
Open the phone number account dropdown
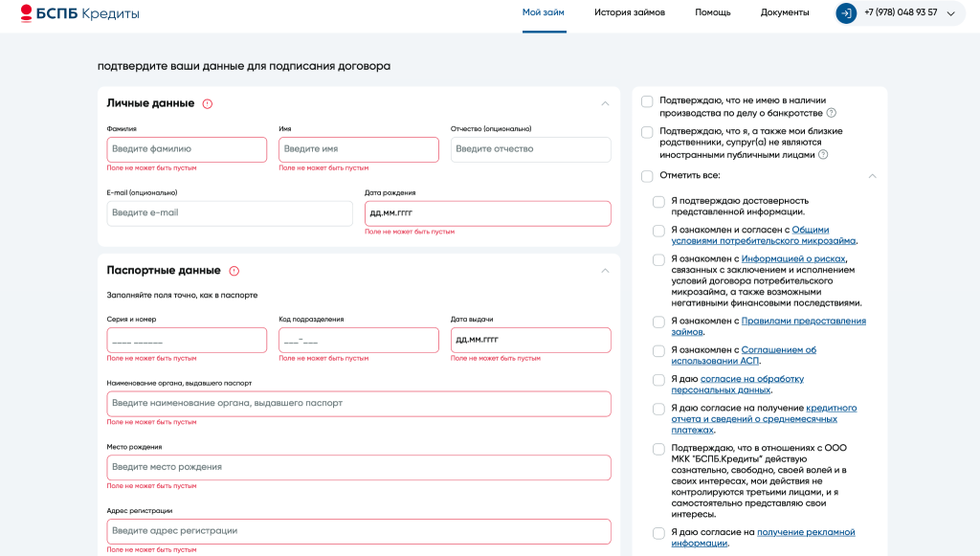point(948,14)
